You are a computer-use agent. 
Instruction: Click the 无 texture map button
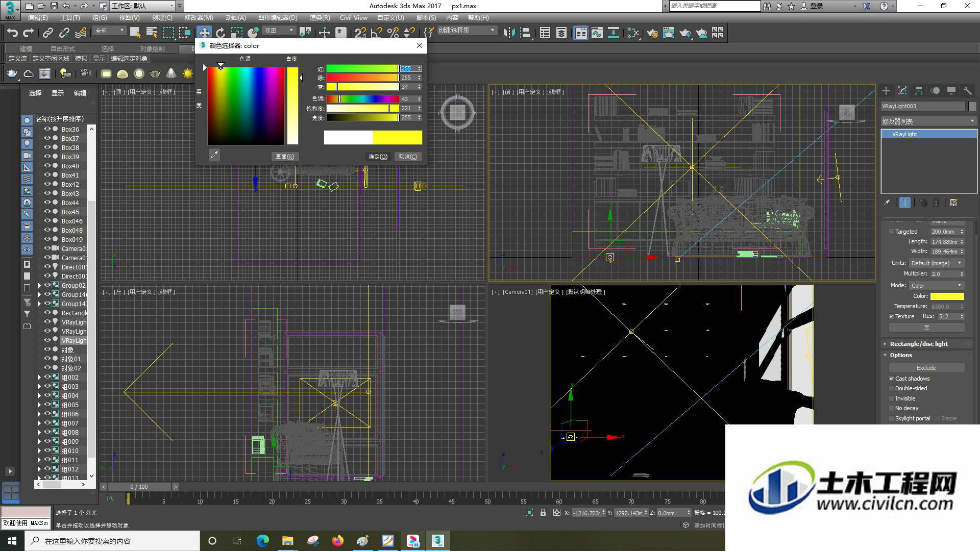tap(926, 328)
